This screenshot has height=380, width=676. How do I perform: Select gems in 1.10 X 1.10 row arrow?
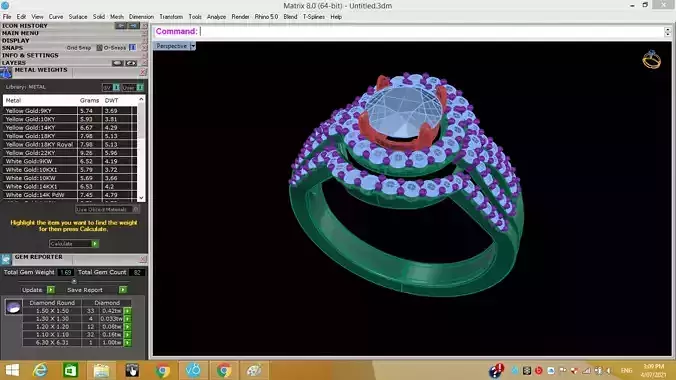point(128,334)
